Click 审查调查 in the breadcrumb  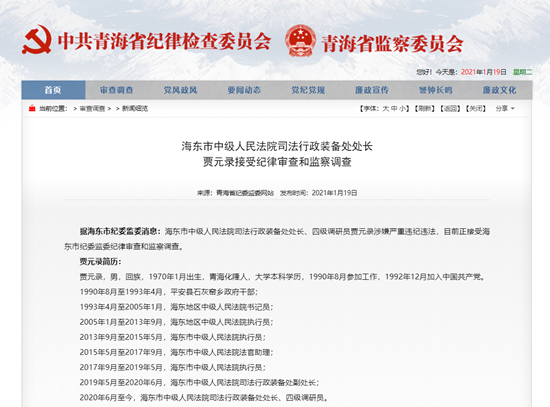point(92,109)
